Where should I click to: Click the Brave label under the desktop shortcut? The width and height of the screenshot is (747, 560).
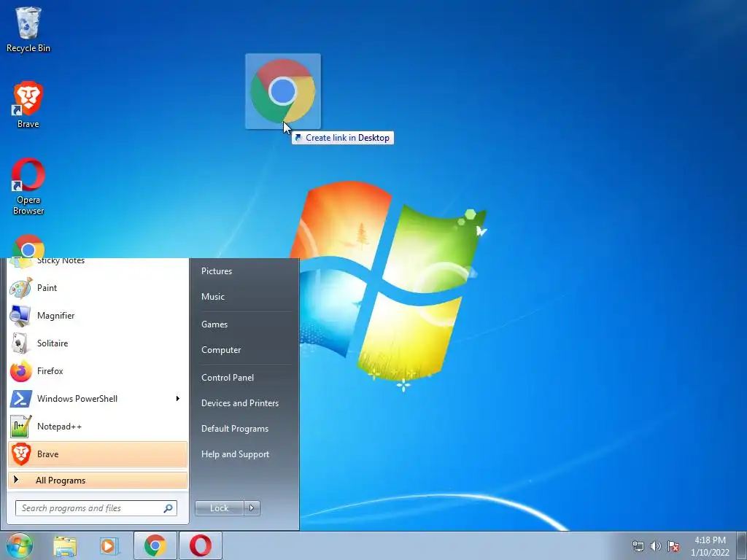[x=28, y=124]
